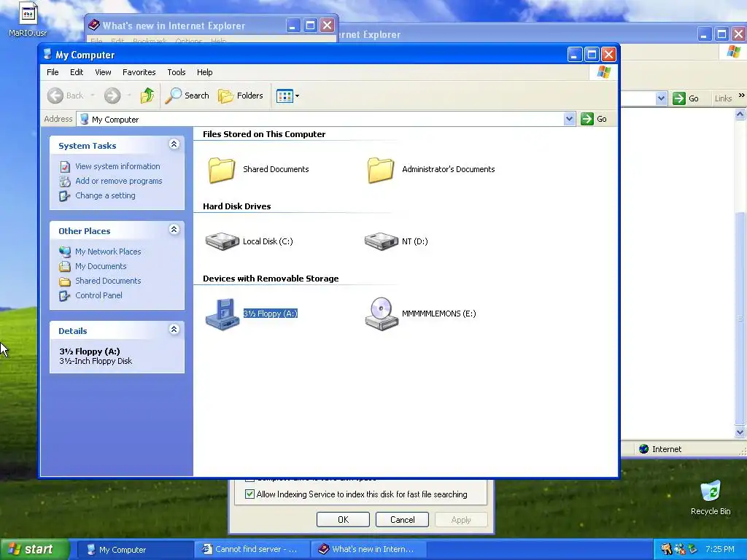Click the Search magnifier toolbar button

(x=187, y=96)
